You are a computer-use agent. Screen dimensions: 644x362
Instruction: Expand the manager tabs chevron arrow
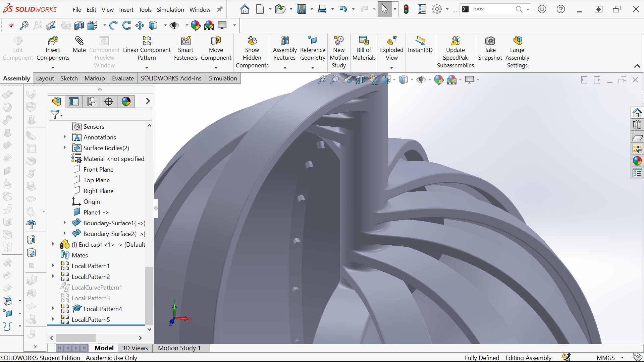pyautogui.click(x=148, y=101)
